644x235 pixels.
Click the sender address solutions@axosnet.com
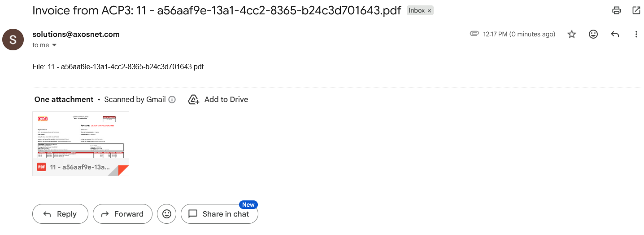(76, 34)
